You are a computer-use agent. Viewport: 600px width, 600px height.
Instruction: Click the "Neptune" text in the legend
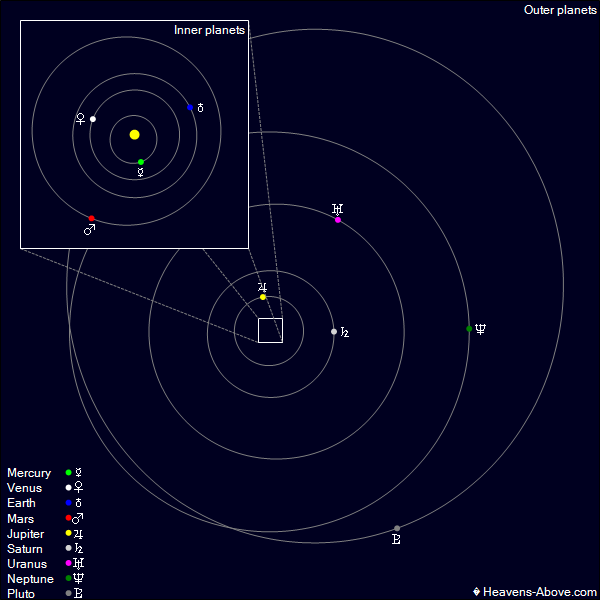30,579
